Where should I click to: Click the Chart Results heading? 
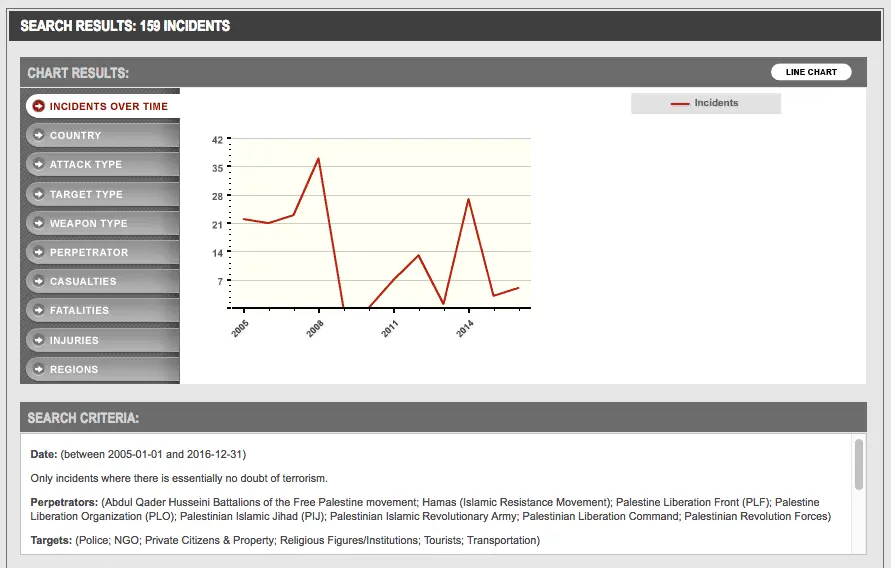78,73
